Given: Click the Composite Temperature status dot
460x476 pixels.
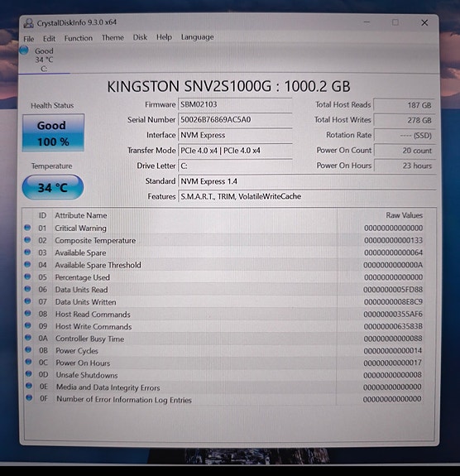Looking at the screenshot, I should [x=27, y=240].
